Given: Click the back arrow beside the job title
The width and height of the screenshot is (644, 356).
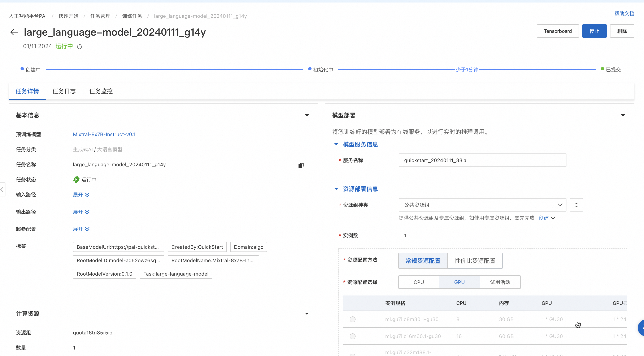Looking at the screenshot, I should tap(14, 32).
